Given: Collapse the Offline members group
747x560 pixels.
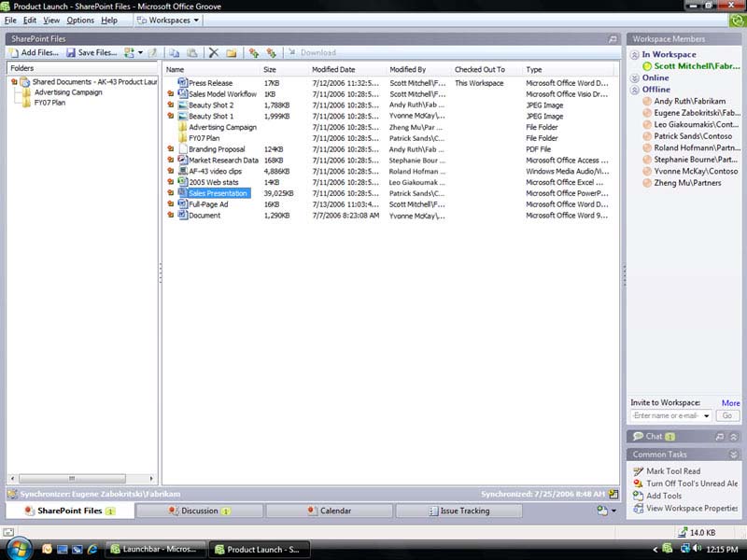Looking at the screenshot, I should 635,90.
